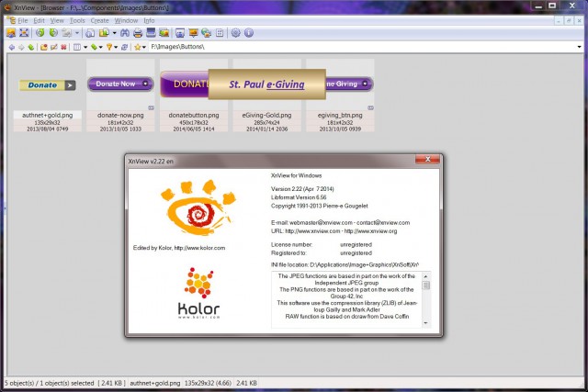Open the Info menu
The height and width of the screenshot is (392, 588).
[149, 20]
